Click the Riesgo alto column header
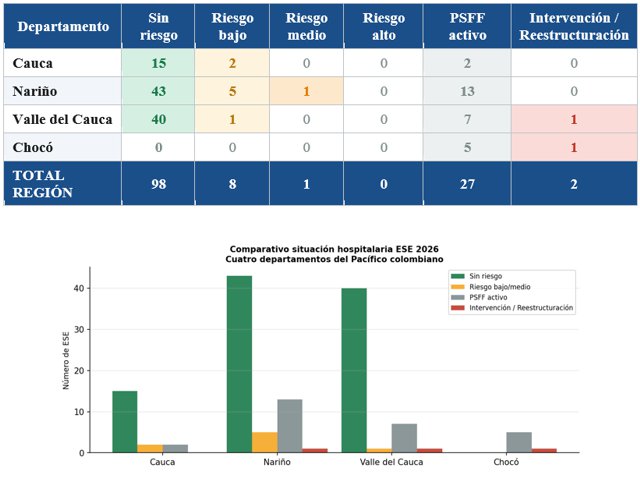640x479 pixels. (384, 26)
